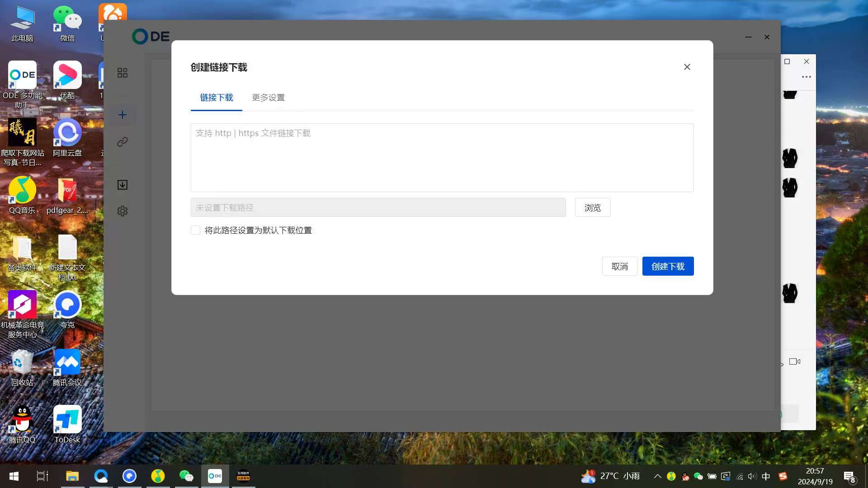
Task: Click the dashboard grid icon in ODE sidebar
Action: pyautogui.click(x=123, y=73)
